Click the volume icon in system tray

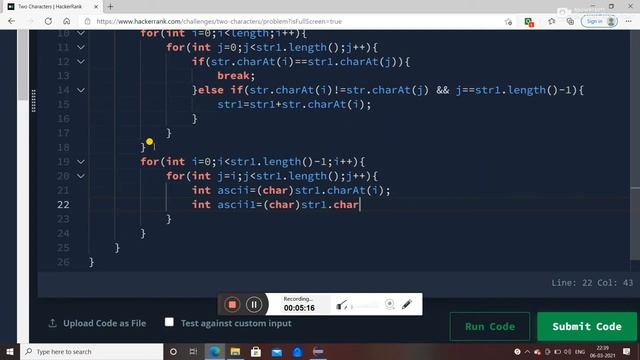[x=568, y=351]
